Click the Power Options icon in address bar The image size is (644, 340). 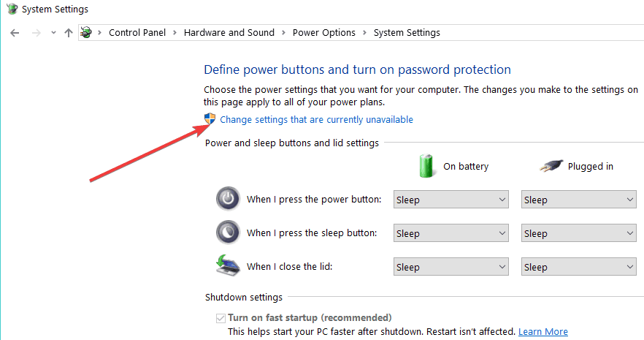(86, 32)
